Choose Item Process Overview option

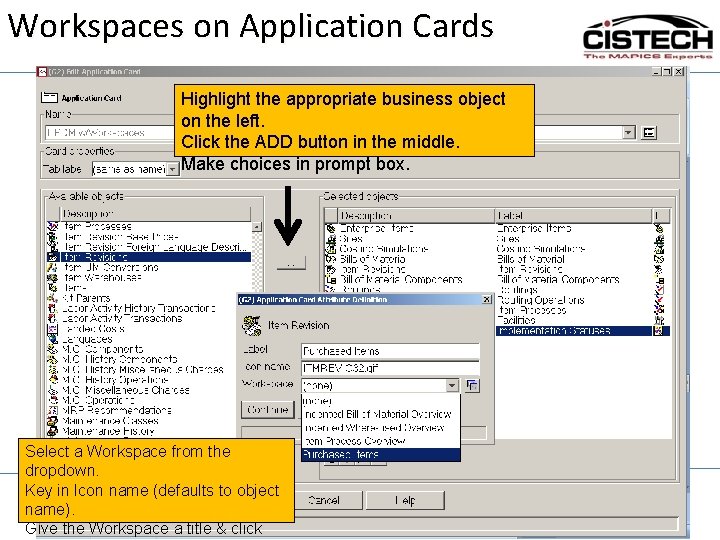click(x=381, y=441)
